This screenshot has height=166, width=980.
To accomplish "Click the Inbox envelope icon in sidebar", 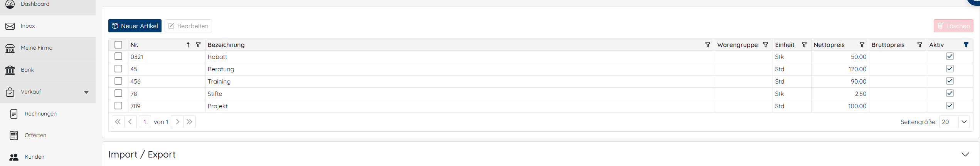I will 10,26.
